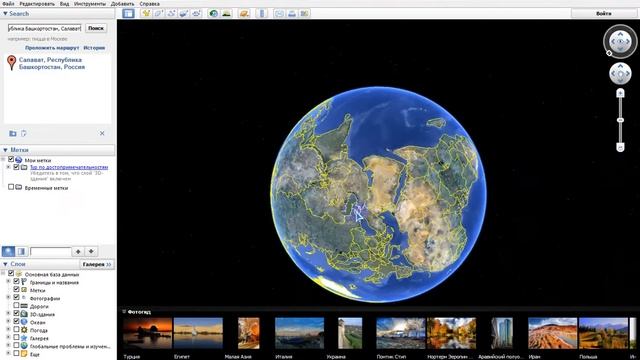Toggle Основная база данных checkbox
The image size is (640, 360).
[11, 273]
